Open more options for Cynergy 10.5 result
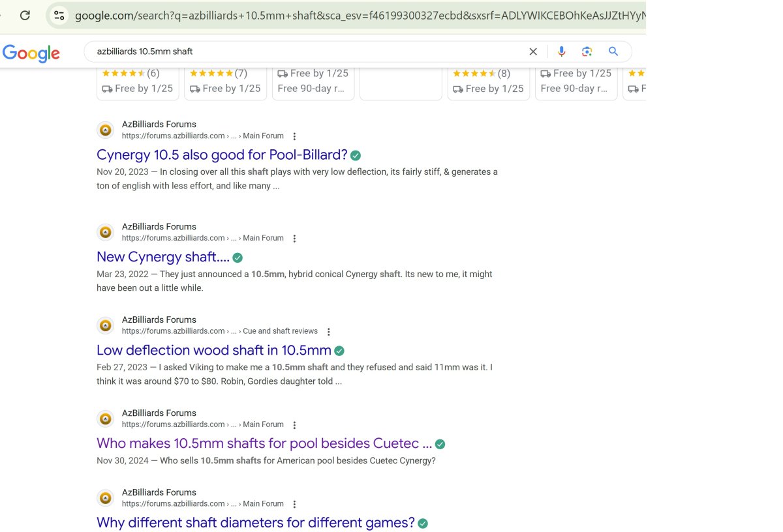The image size is (783, 532). tap(294, 136)
